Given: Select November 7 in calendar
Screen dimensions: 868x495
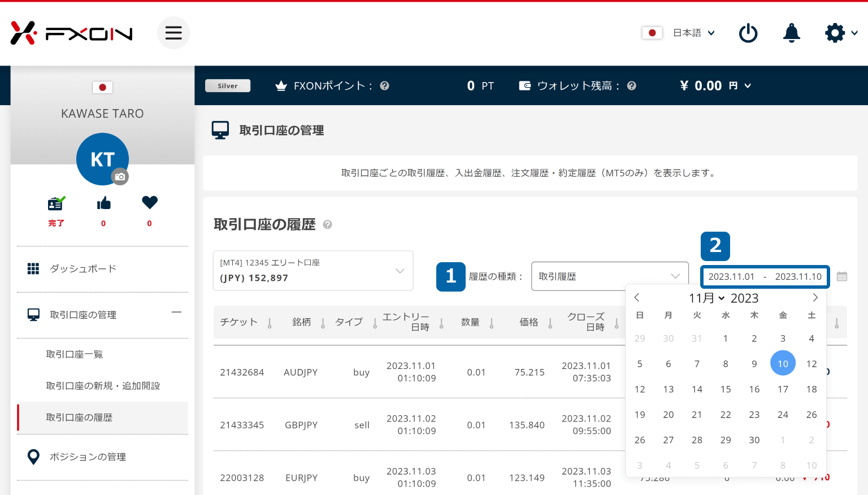Looking at the screenshot, I should tap(697, 364).
